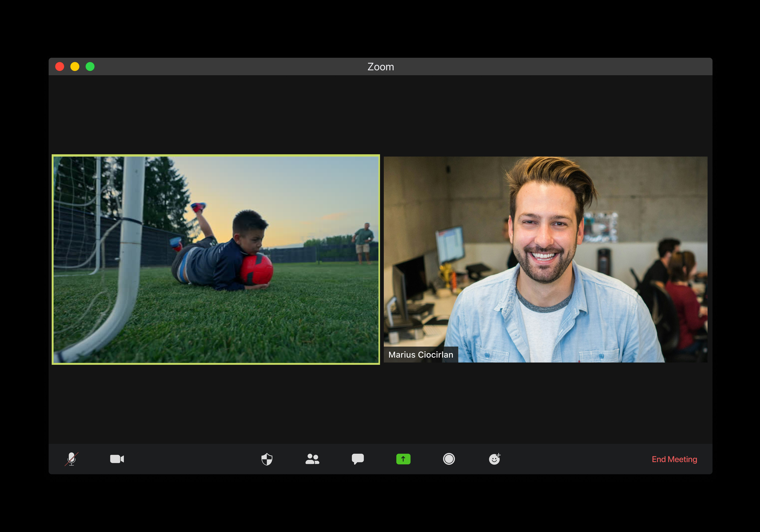The width and height of the screenshot is (760, 532).
Task: Click the green Share Screen button
Action: coord(403,459)
